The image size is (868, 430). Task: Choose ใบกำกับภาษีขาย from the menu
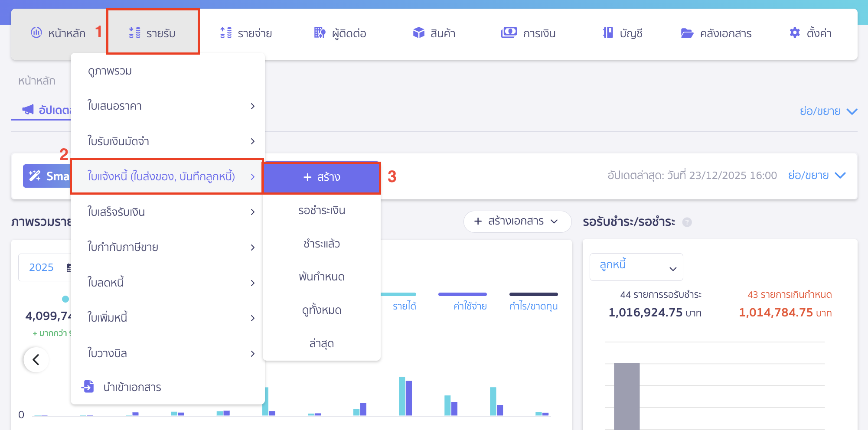pyautogui.click(x=123, y=247)
